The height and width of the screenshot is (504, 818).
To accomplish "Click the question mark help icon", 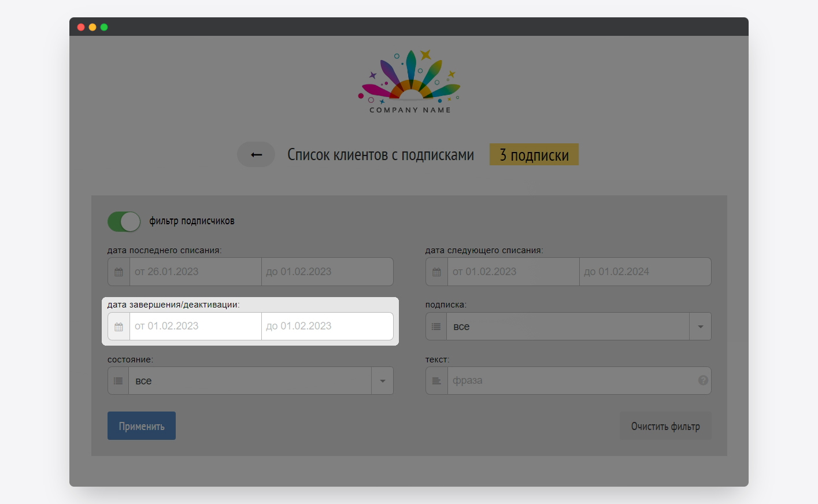I will [x=703, y=380].
